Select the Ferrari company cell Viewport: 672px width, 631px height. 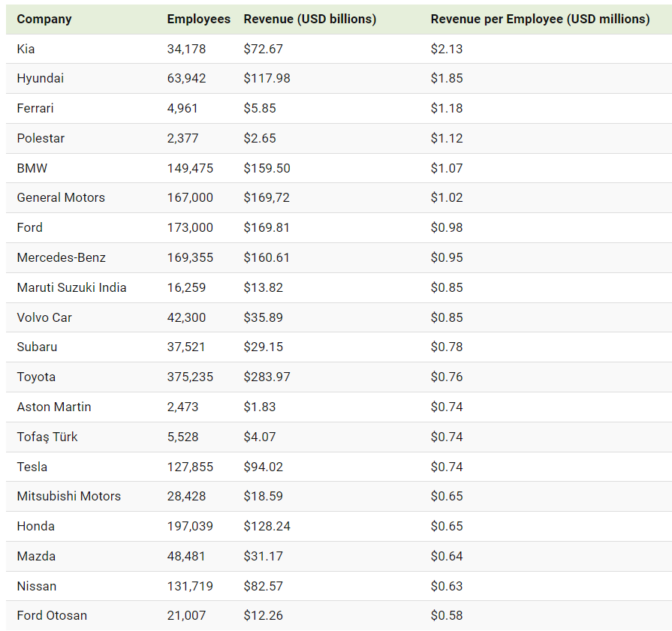pyautogui.click(x=35, y=108)
